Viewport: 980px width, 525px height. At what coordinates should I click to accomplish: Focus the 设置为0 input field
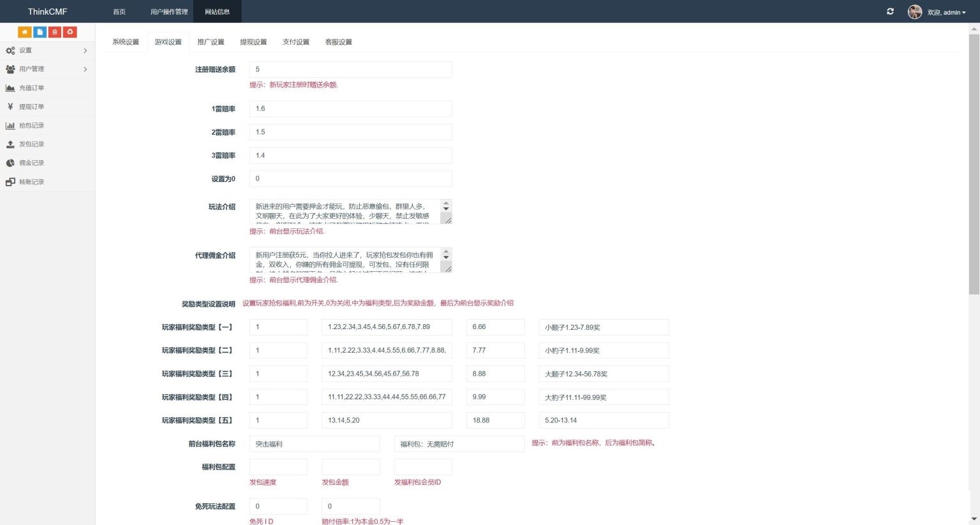[350, 179]
